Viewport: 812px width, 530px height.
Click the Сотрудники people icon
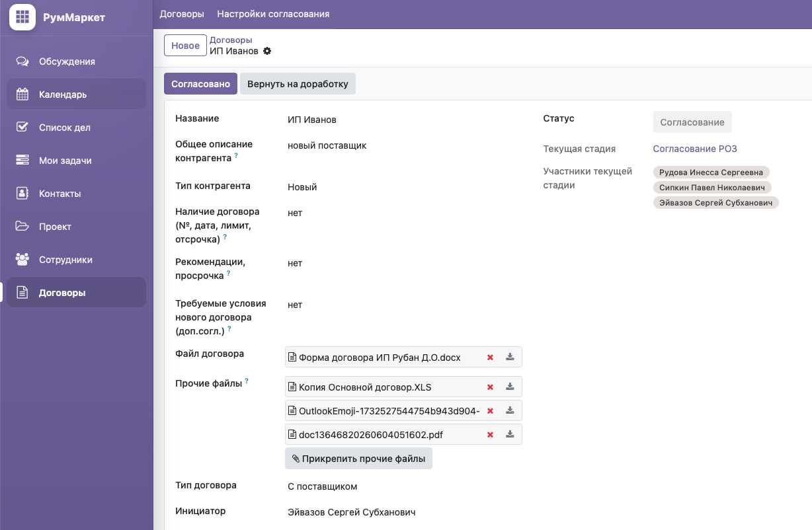click(x=22, y=260)
